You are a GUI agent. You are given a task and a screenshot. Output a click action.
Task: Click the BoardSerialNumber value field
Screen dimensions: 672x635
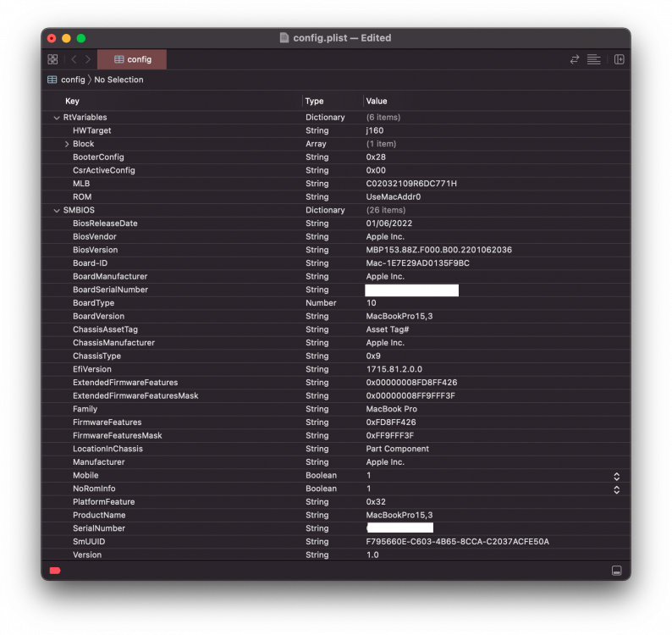(411, 290)
